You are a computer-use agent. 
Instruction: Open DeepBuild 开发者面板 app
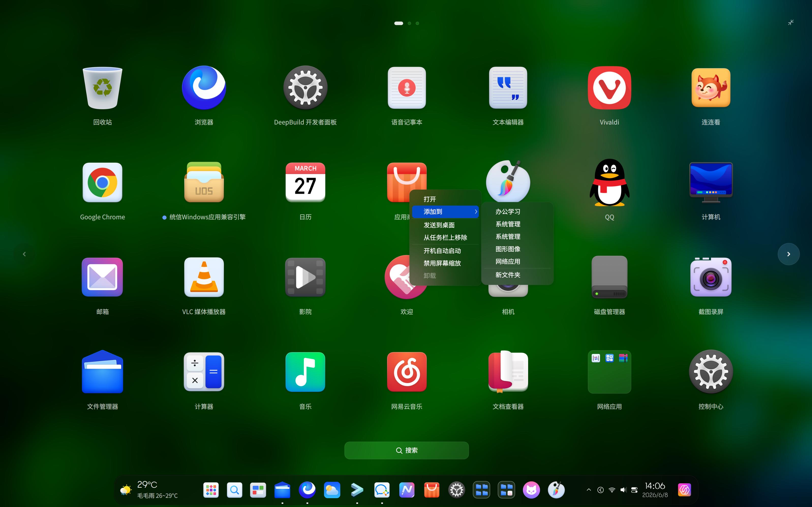[x=305, y=88]
